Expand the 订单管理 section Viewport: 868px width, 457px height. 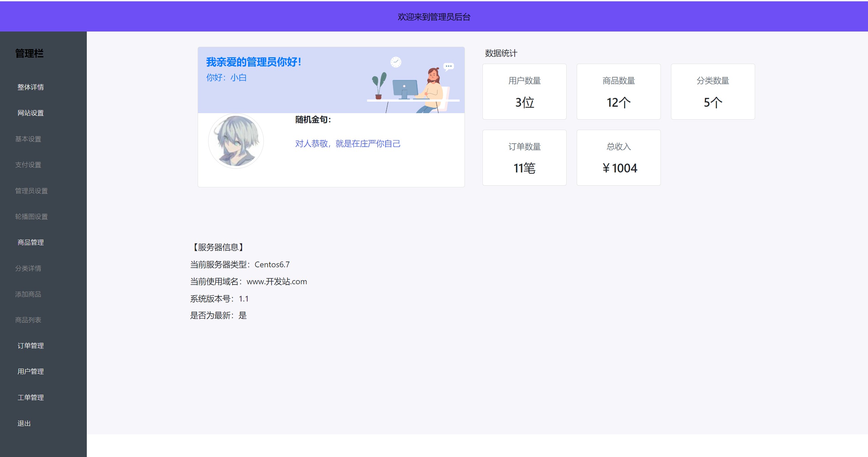point(30,346)
